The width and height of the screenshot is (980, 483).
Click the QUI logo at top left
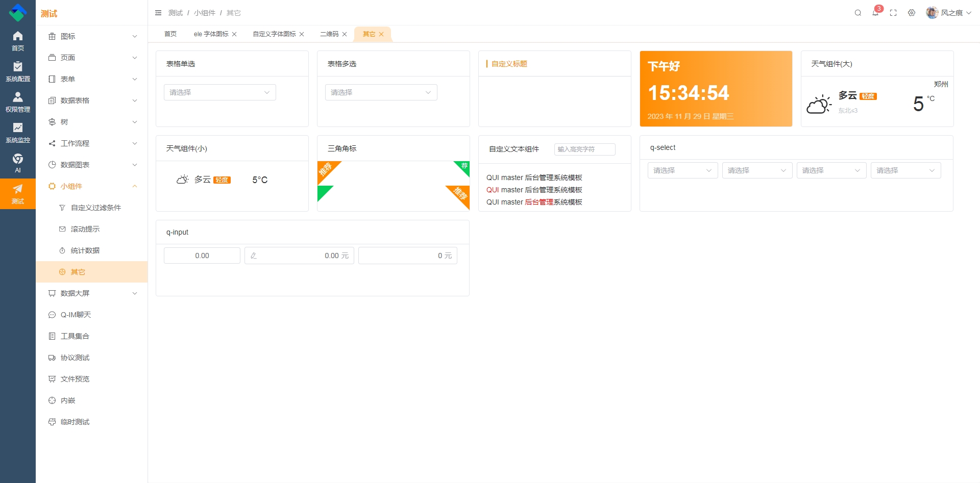tap(18, 13)
